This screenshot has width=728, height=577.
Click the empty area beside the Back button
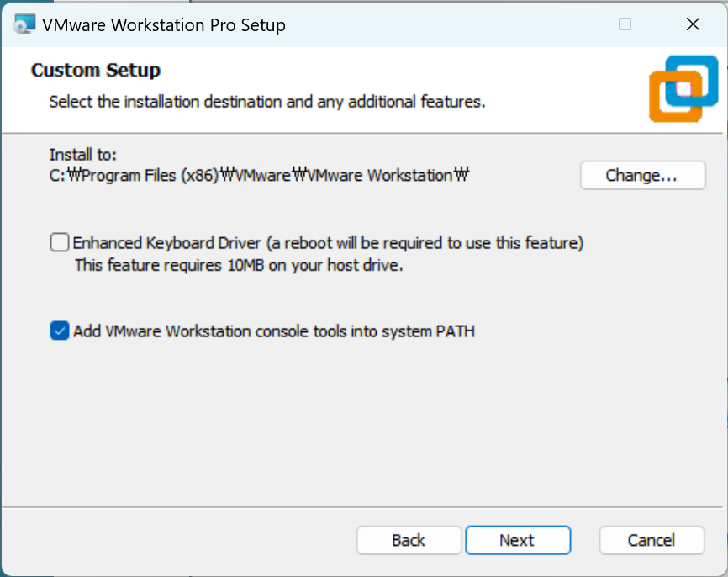tap(185, 540)
